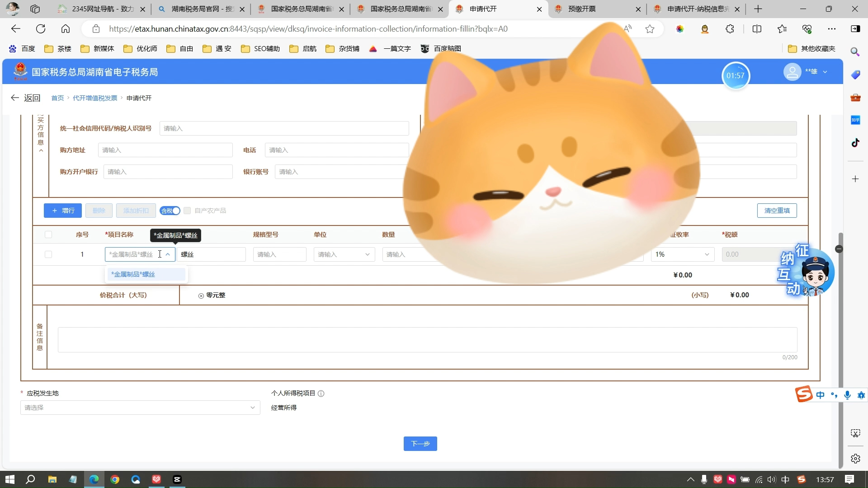This screenshot has width=868, height=488.
Task: Click the 清空重填 reset button
Action: [777, 211]
